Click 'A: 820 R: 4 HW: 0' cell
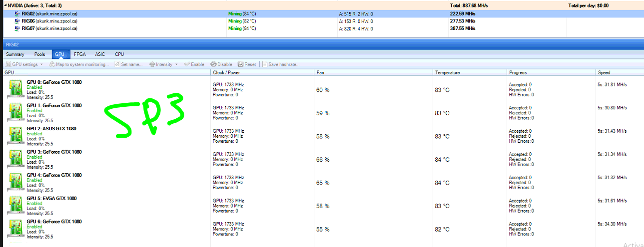 click(x=356, y=28)
